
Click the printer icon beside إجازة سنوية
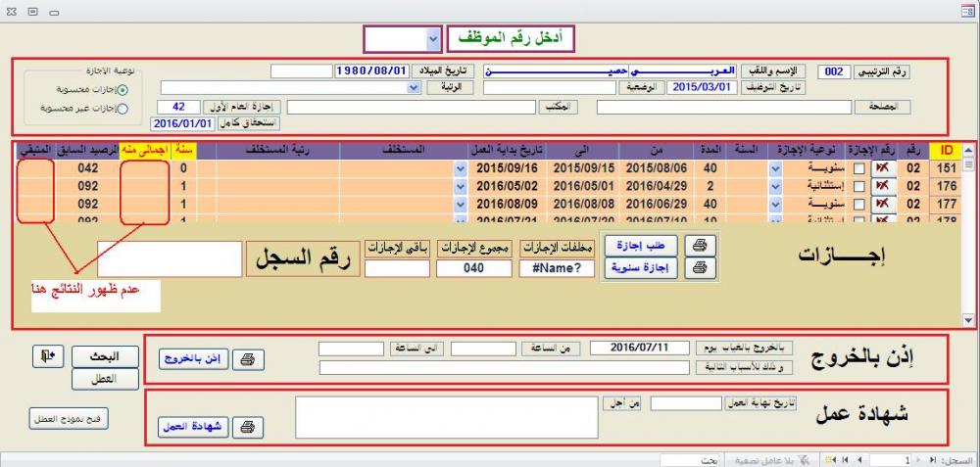pyautogui.click(x=700, y=268)
